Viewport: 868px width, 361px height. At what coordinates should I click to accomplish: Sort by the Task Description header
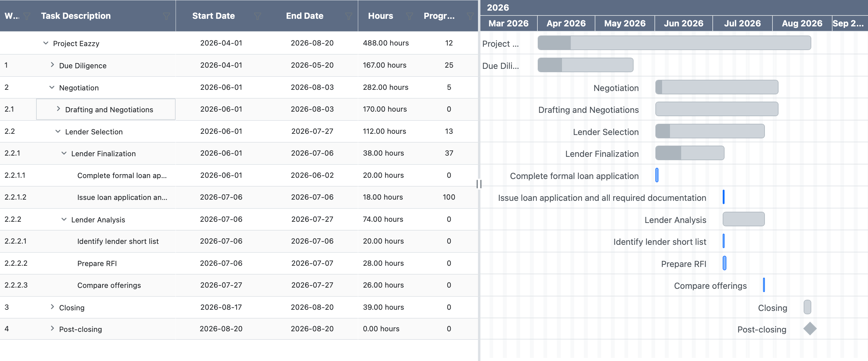click(x=76, y=16)
